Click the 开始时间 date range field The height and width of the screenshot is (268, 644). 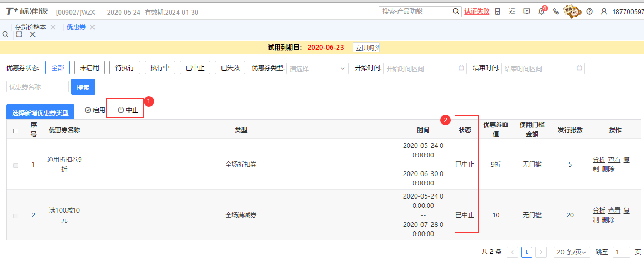point(425,68)
